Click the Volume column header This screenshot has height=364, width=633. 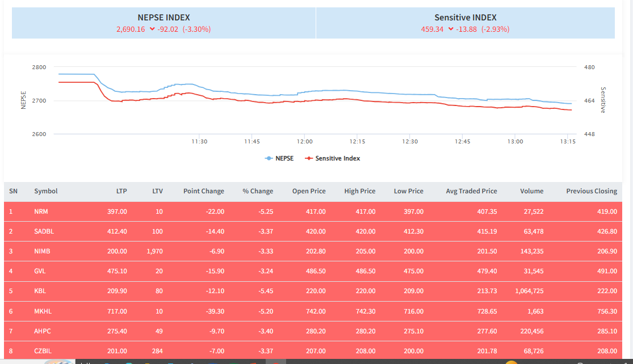coord(531,191)
